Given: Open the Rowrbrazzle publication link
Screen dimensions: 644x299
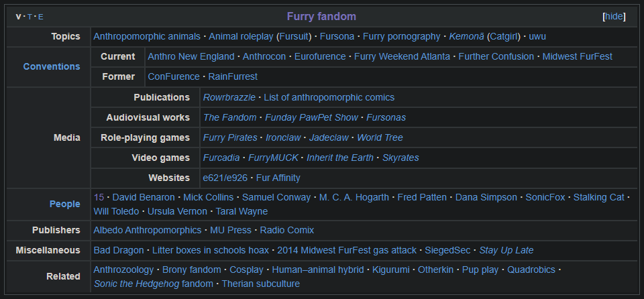Looking at the screenshot, I should click(229, 98).
